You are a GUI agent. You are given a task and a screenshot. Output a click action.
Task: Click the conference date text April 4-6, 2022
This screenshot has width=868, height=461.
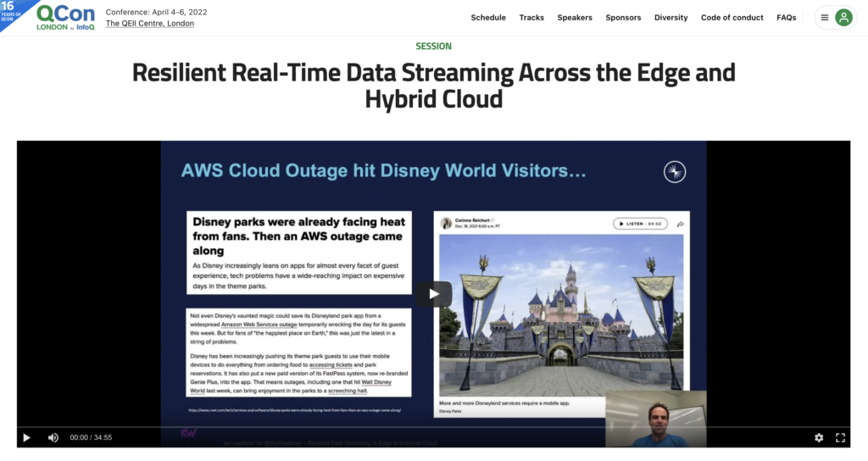tap(180, 12)
